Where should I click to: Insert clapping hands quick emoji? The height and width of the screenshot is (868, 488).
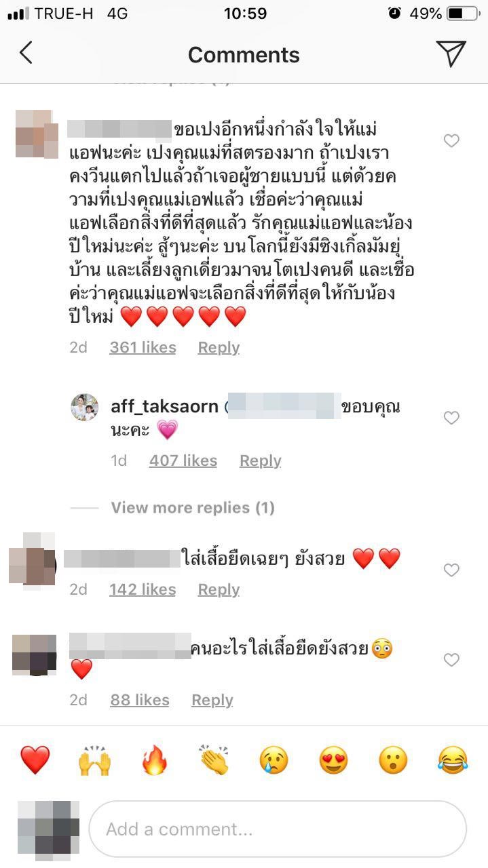pyautogui.click(x=214, y=759)
